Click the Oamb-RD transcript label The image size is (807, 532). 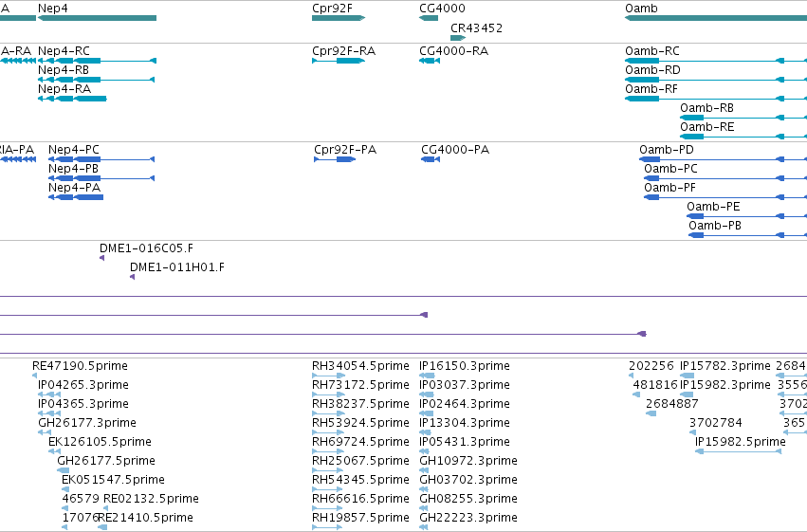[x=652, y=70]
